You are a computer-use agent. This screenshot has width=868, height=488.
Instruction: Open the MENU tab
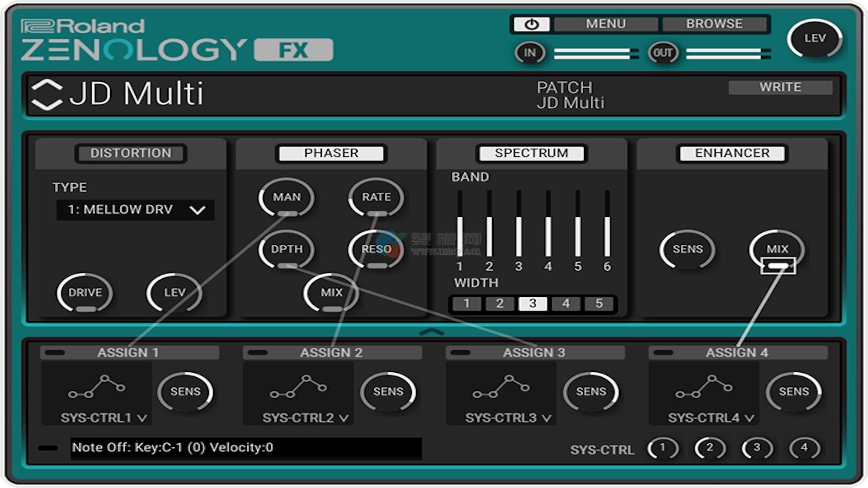[x=606, y=24]
